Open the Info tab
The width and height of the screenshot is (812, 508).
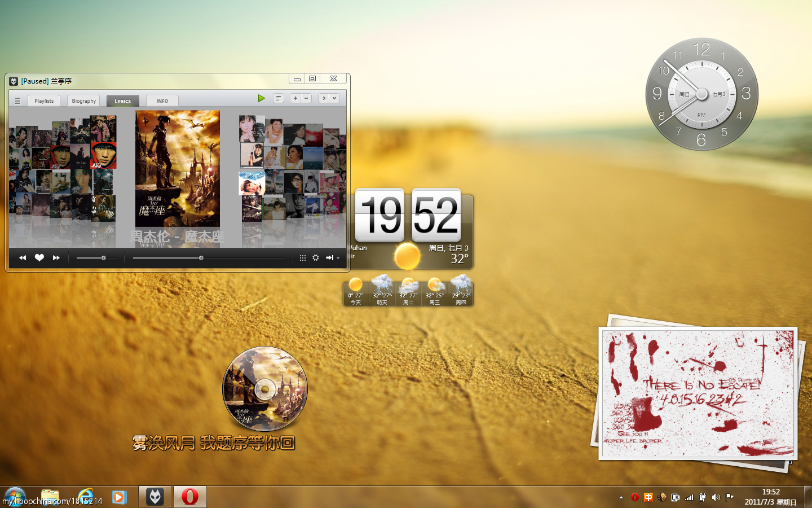pyautogui.click(x=162, y=101)
